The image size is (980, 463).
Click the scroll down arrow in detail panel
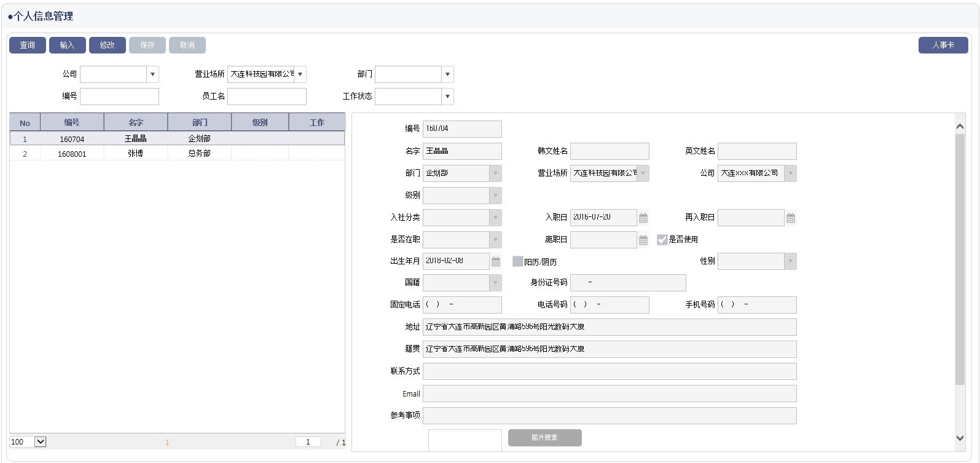pyautogui.click(x=960, y=438)
